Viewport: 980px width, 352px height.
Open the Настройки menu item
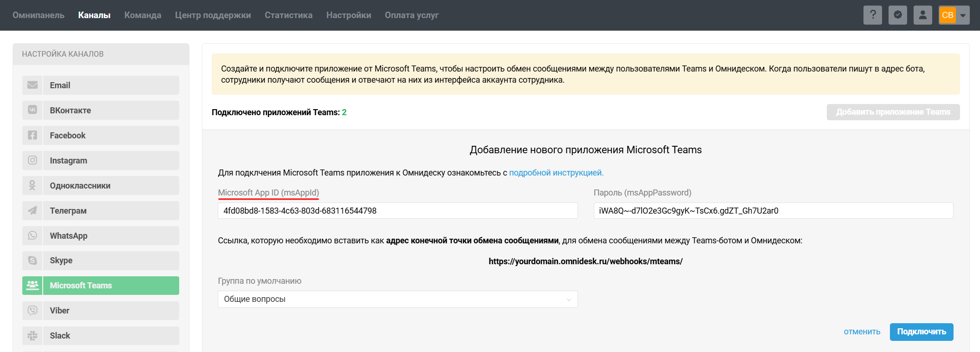pos(349,15)
